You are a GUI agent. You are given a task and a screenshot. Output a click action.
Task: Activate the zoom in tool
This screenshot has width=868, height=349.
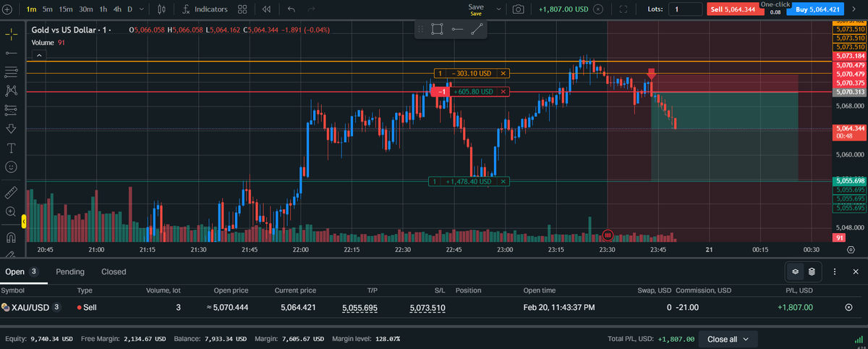click(11, 211)
